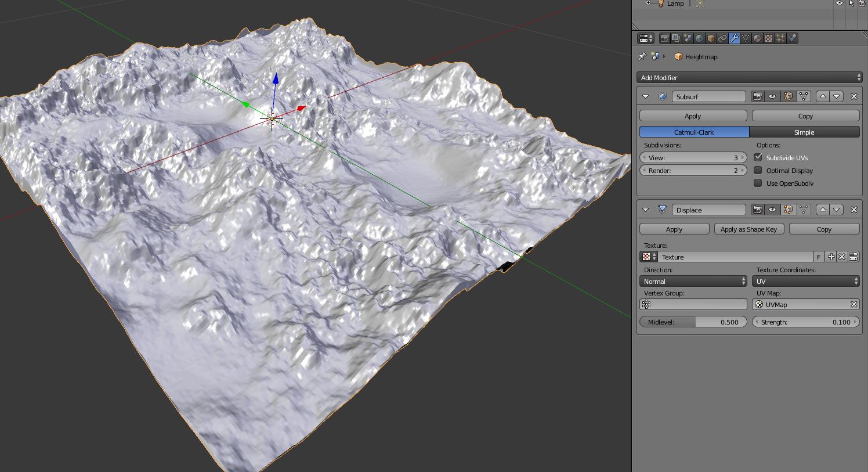Toggle Subsurf modifier viewport eye visibility

tap(772, 96)
